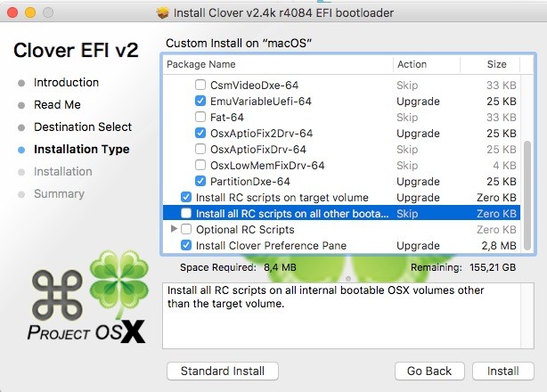The height and width of the screenshot is (392, 547).
Task: Click the Standard Install button
Action: [x=223, y=370]
